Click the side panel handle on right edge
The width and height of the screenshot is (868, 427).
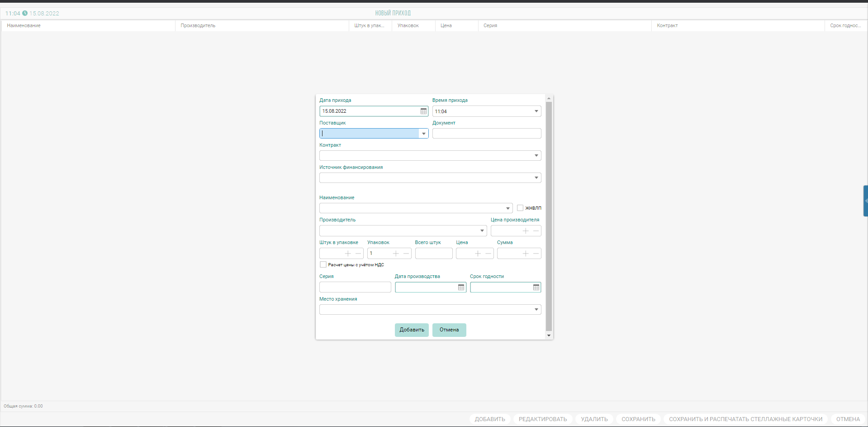[865, 201]
